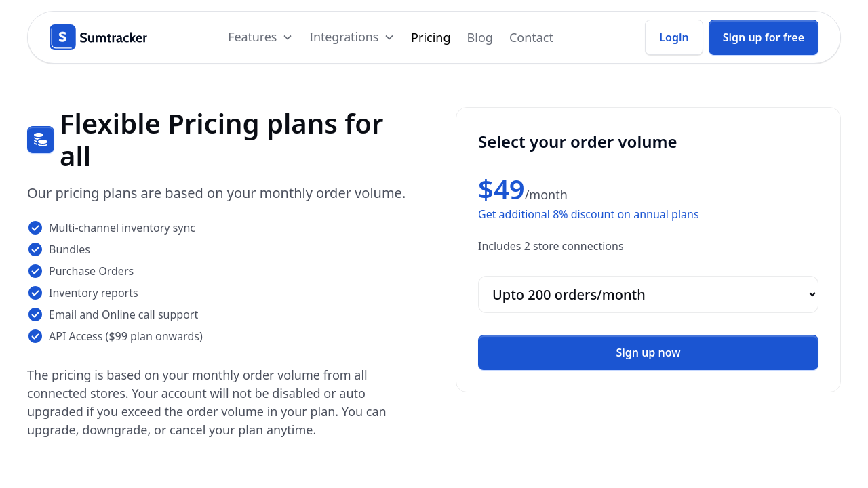
Task: Open the Contact page link
Action: 531,37
